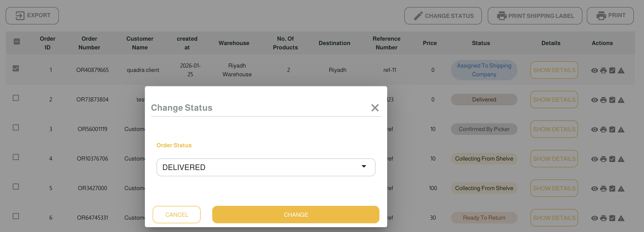Click PRINT SHIPPING LABEL button
This screenshot has height=232, width=644.
pyautogui.click(x=535, y=15)
